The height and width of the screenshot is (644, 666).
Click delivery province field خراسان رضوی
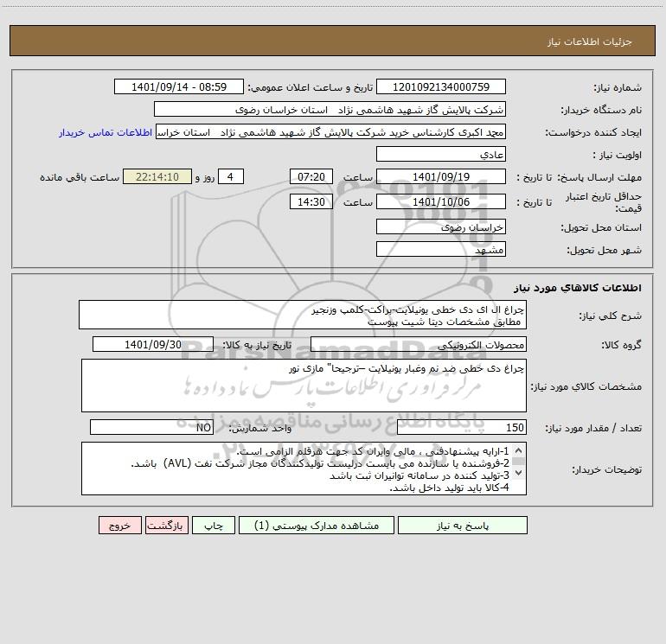tap(441, 226)
